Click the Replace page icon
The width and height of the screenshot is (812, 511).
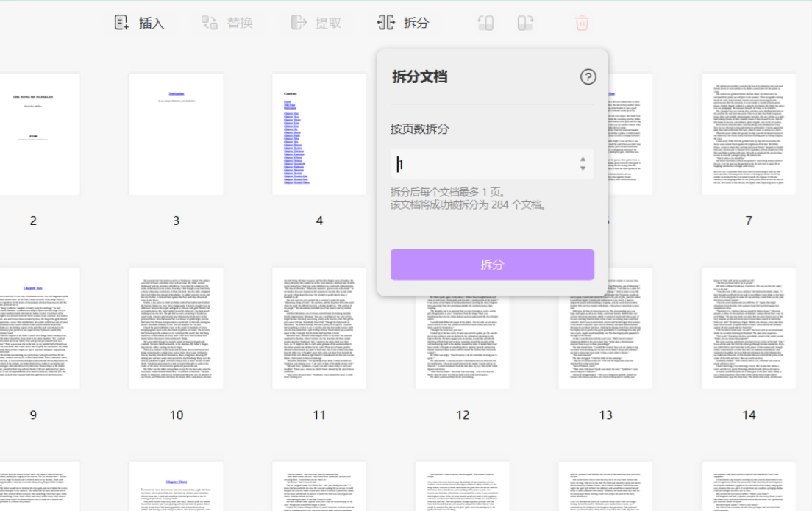209,23
